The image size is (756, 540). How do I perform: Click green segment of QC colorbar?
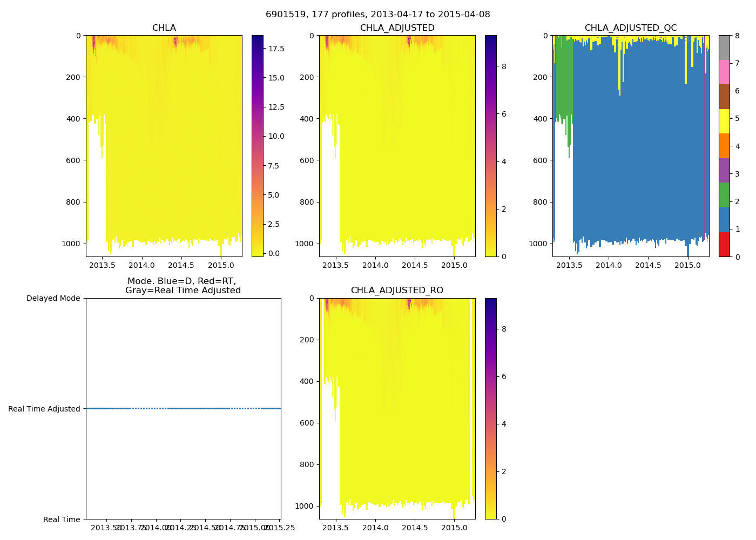[724, 195]
